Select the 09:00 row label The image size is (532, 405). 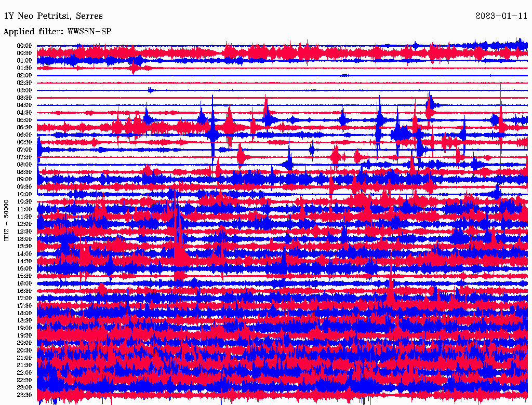point(24,180)
